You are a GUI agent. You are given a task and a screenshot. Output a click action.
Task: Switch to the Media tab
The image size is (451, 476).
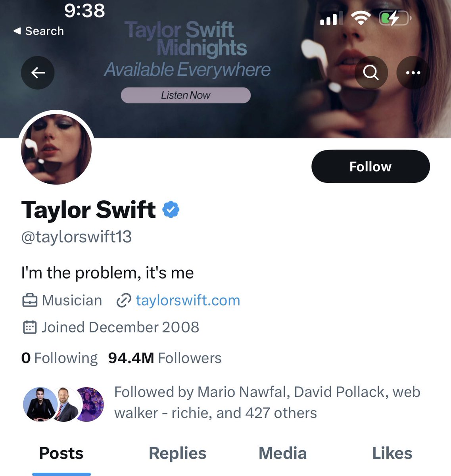click(282, 453)
